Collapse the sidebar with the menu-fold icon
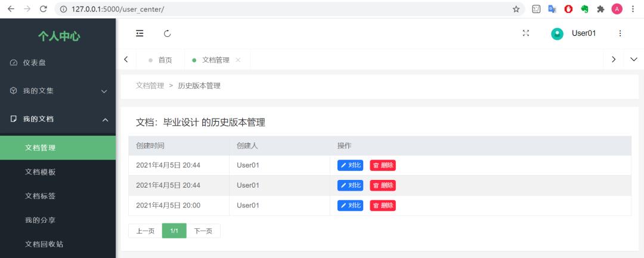 [x=140, y=33]
